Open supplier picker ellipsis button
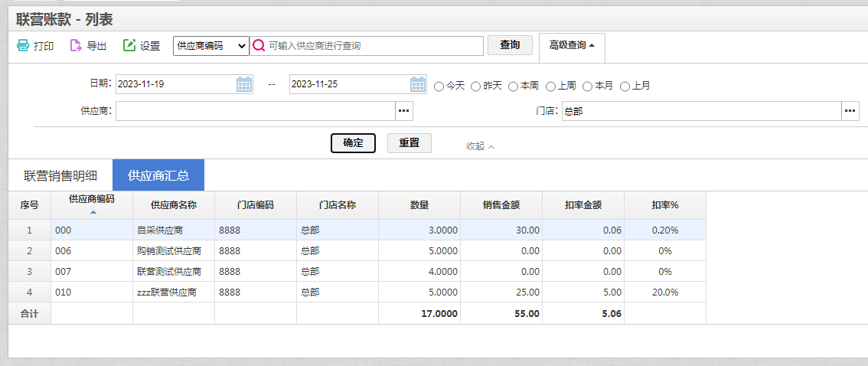 404,111
